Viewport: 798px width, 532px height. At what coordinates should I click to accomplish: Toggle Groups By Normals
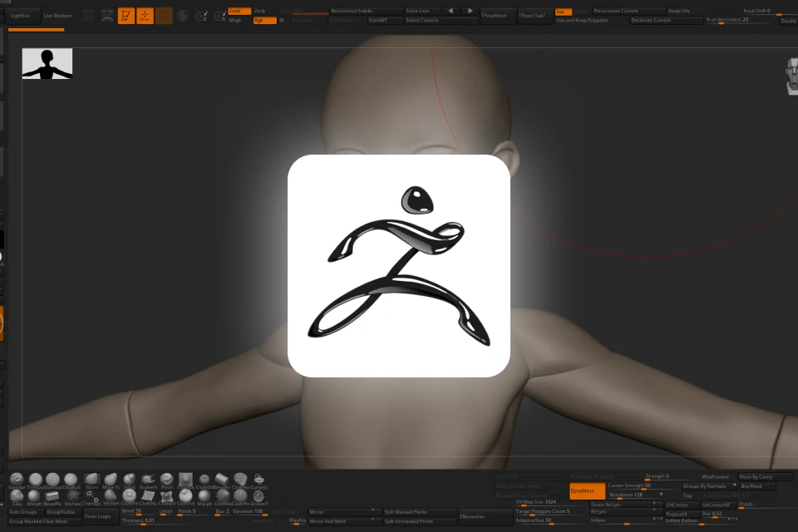click(709, 486)
